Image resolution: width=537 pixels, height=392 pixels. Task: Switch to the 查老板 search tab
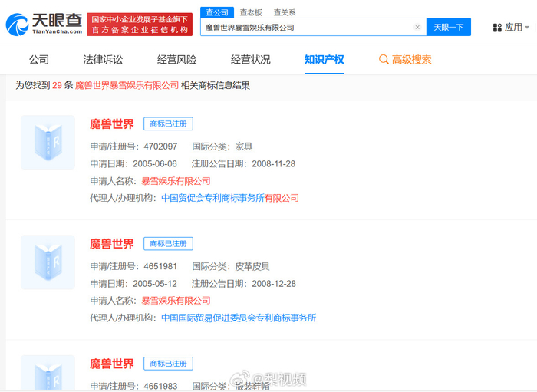251,13
